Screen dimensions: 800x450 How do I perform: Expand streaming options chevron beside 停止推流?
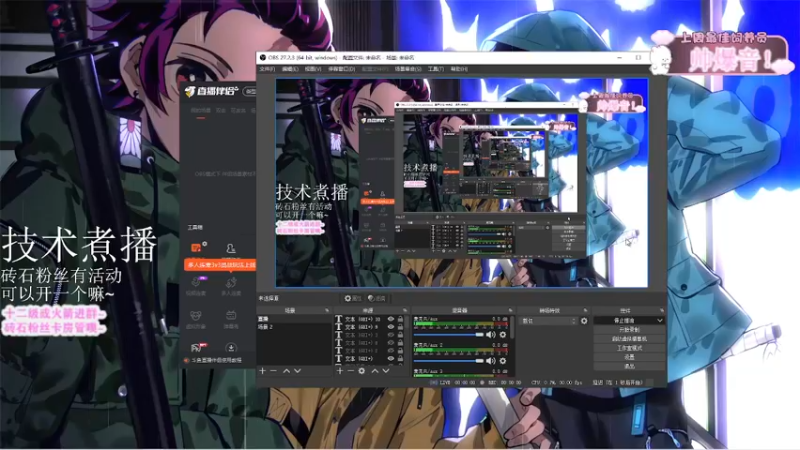pyautogui.click(x=660, y=320)
